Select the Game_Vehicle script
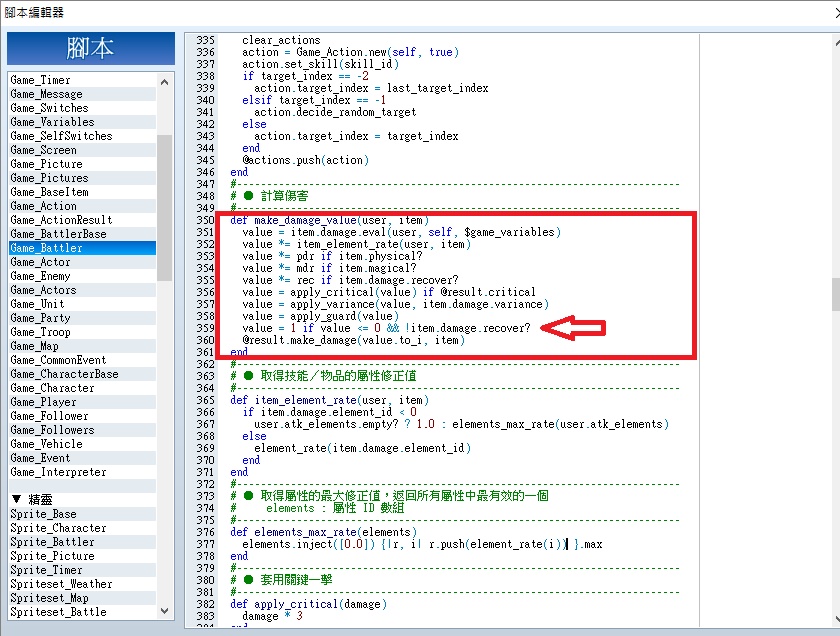Screen dimensions: 840x636 pyautogui.click(x=82, y=444)
